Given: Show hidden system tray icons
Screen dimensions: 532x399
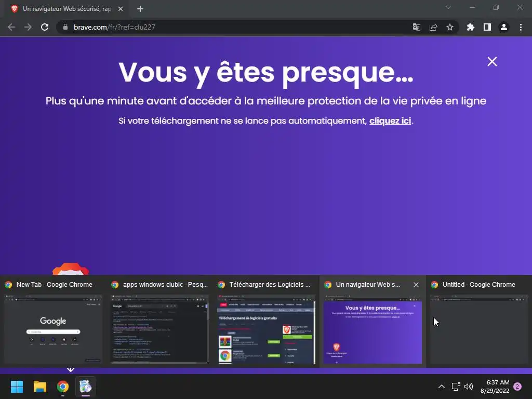Looking at the screenshot, I should coord(442,387).
